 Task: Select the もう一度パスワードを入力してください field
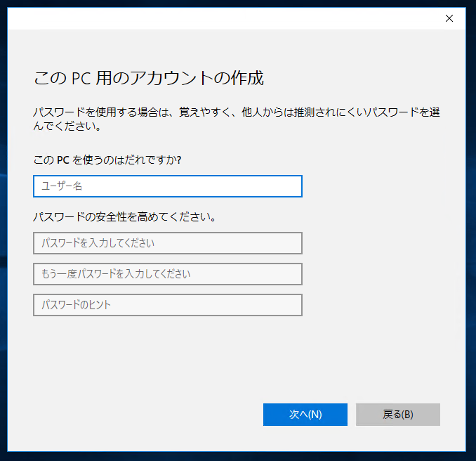coord(167,274)
